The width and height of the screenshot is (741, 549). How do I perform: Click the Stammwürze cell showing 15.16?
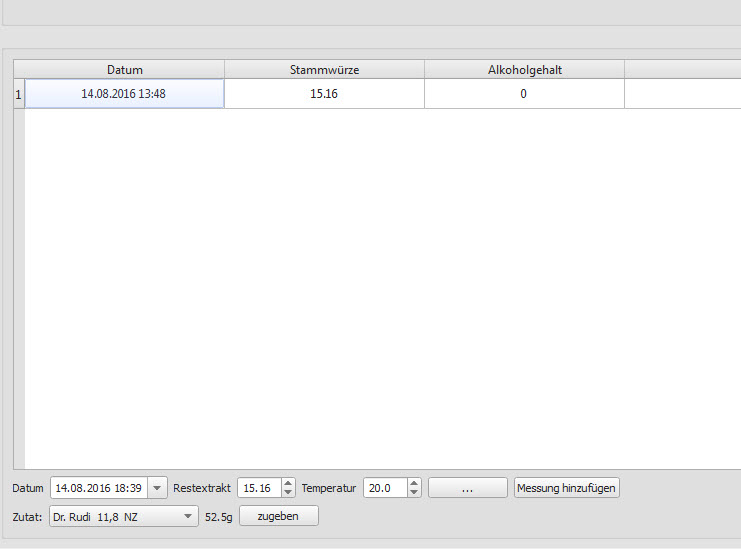(324, 94)
